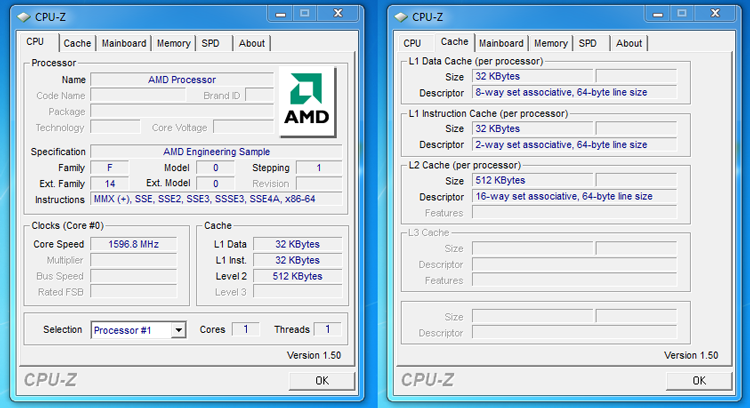This screenshot has width=750, height=408.
Task: Click 8-way set associative descriptor
Action: (x=574, y=92)
